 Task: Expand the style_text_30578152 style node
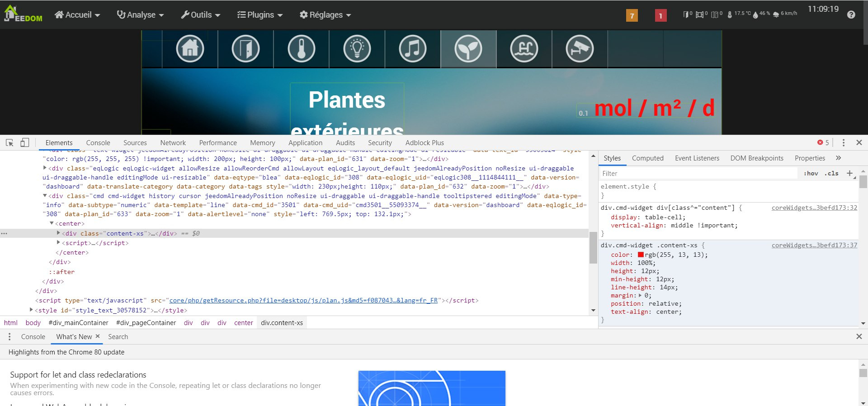click(x=31, y=310)
